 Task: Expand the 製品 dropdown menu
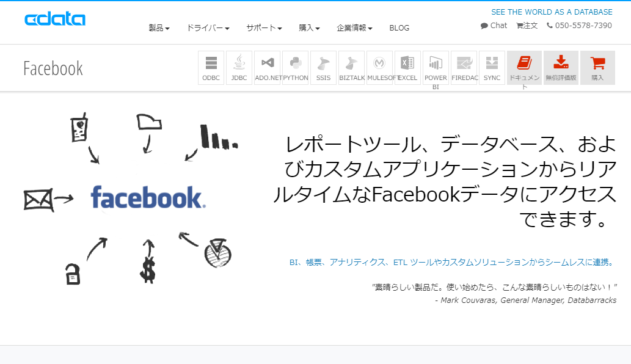click(x=159, y=27)
